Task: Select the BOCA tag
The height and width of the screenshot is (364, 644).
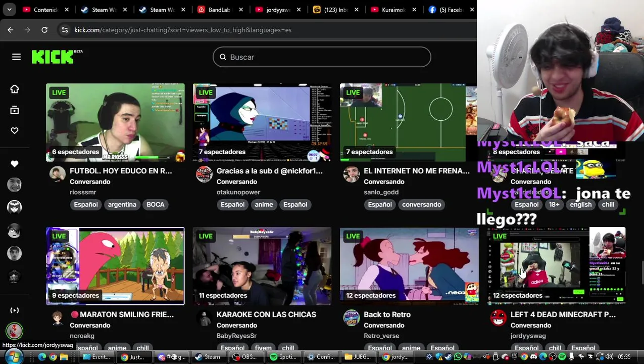Action: [156, 204]
